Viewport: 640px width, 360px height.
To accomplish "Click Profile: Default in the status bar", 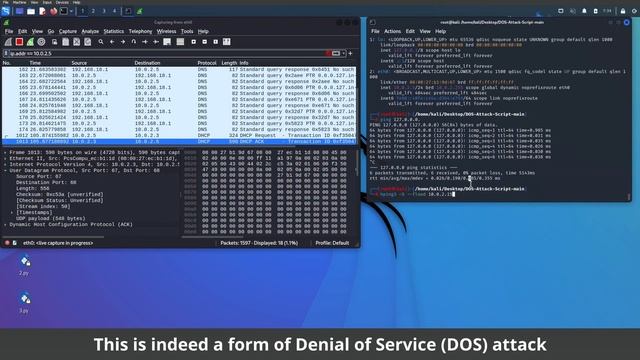I will tap(332, 243).
